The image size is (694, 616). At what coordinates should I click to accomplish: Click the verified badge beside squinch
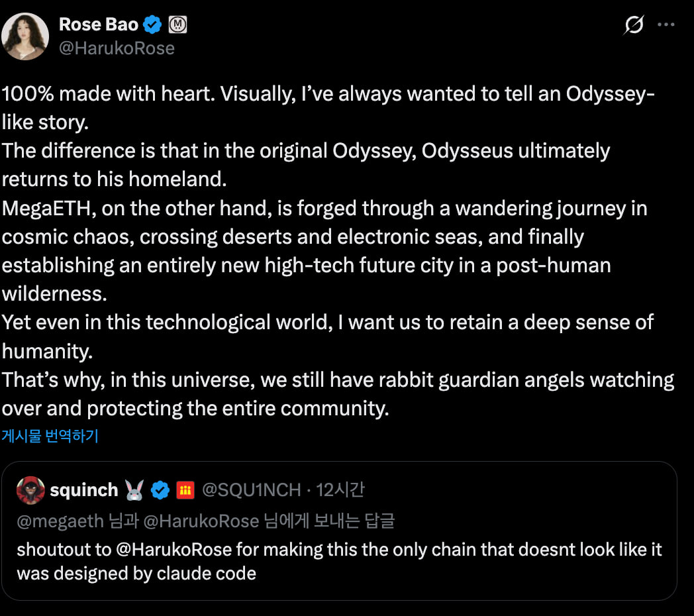pyautogui.click(x=160, y=490)
